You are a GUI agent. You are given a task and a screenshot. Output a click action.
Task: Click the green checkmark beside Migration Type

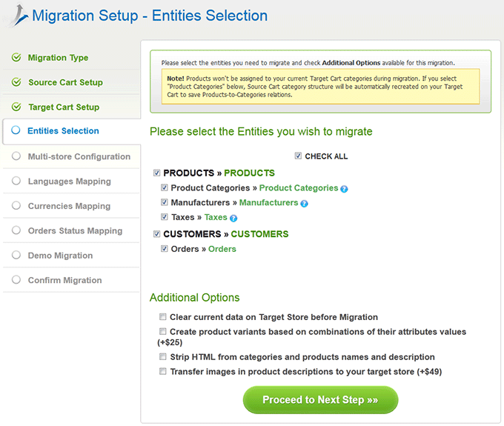tap(16, 58)
